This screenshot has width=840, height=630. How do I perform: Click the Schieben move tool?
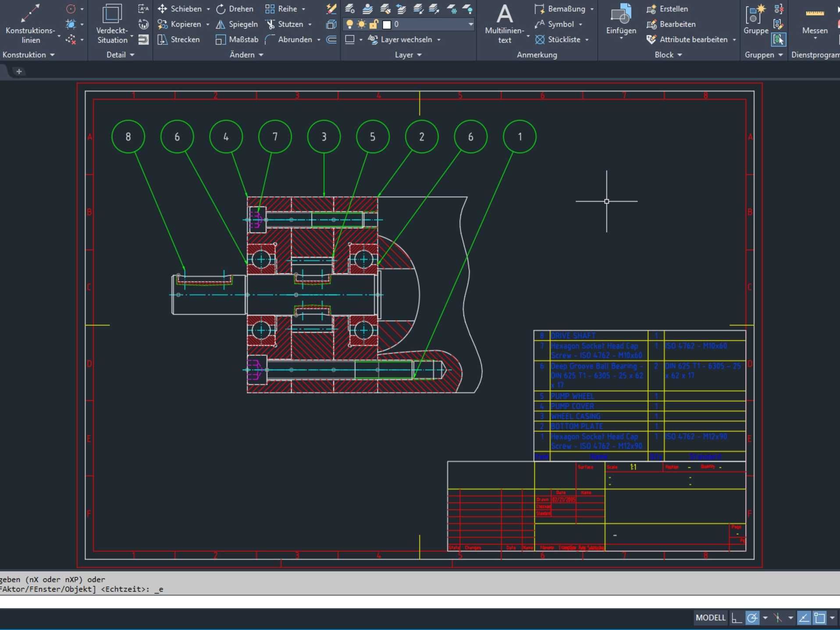pos(180,9)
